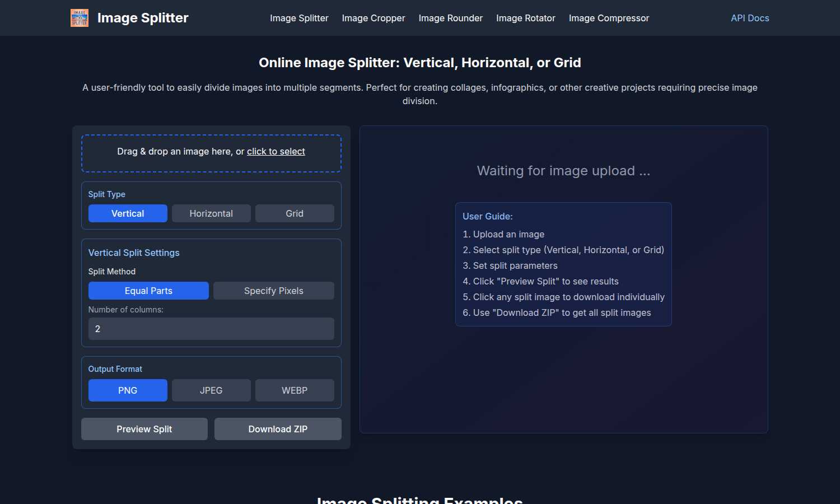The height and width of the screenshot is (504, 840).
Task: Choose the Specify Pixels split method
Action: pyautogui.click(x=274, y=291)
